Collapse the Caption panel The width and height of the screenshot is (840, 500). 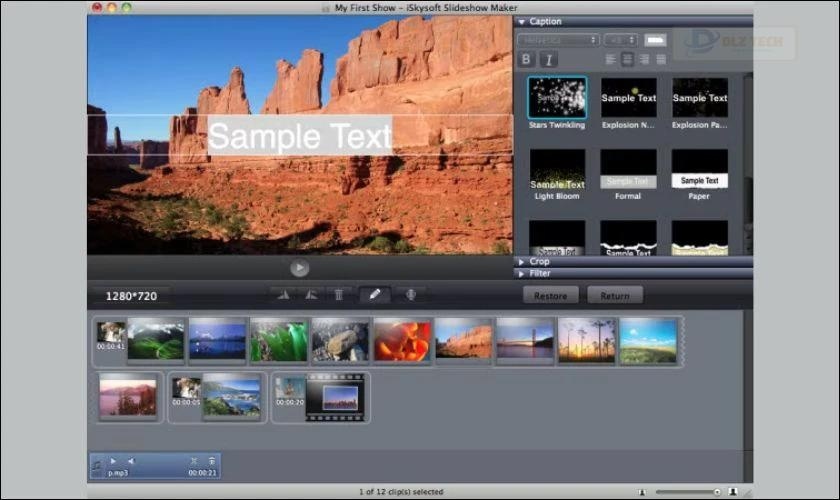[522, 22]
